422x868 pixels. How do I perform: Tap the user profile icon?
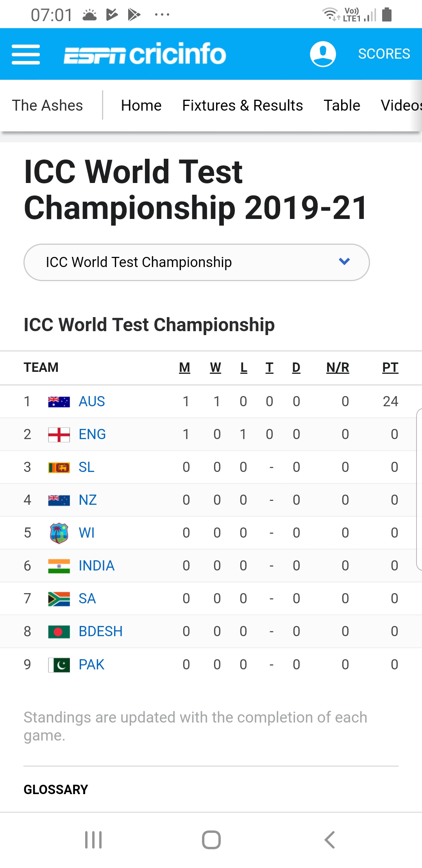[x=323, y=54]
